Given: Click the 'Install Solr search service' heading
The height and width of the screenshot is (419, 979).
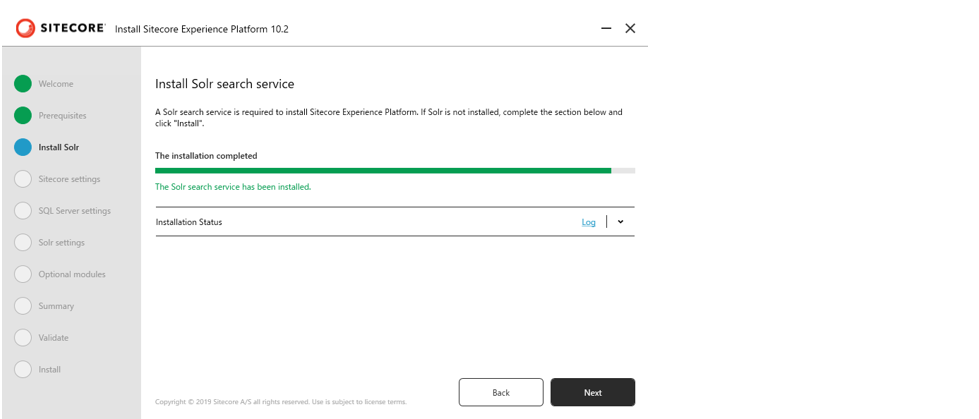Looking at the screenshot, I should [x=224, y=84].
